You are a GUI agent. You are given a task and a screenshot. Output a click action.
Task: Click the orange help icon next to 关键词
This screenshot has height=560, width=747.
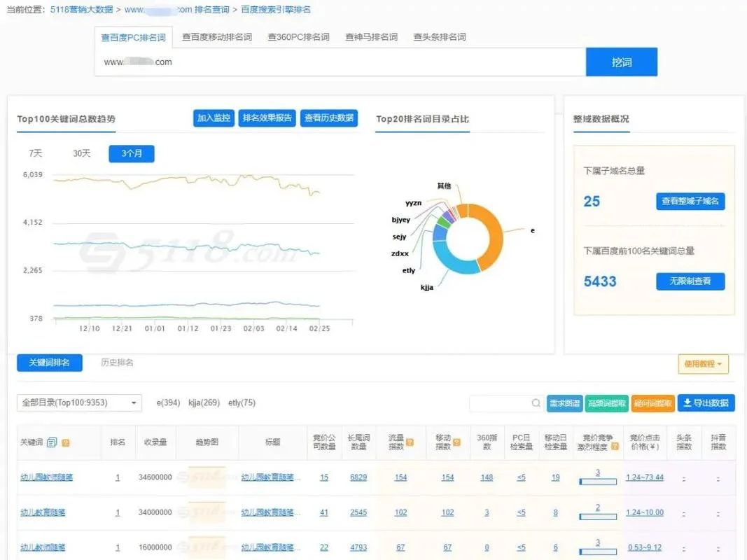coord(66,442)
